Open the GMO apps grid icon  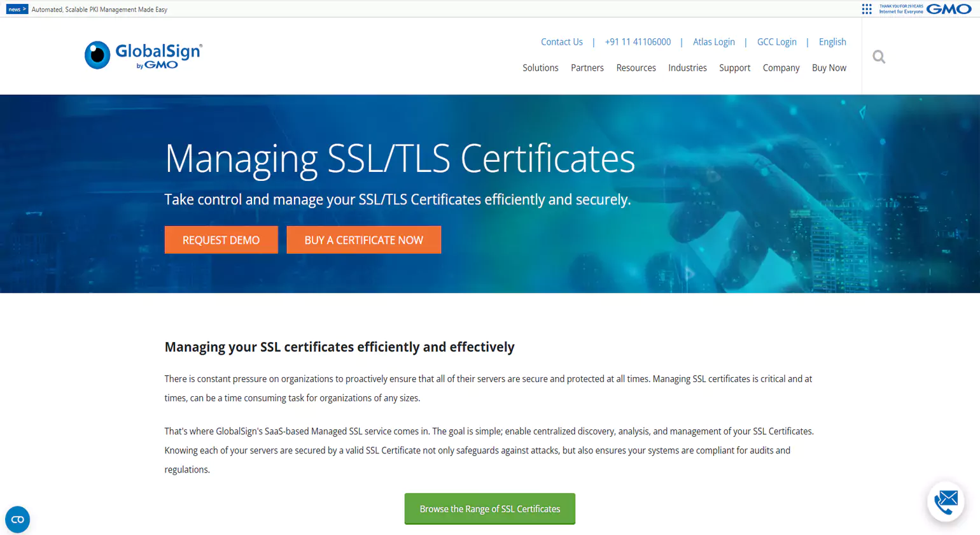[x=867, y=9]
